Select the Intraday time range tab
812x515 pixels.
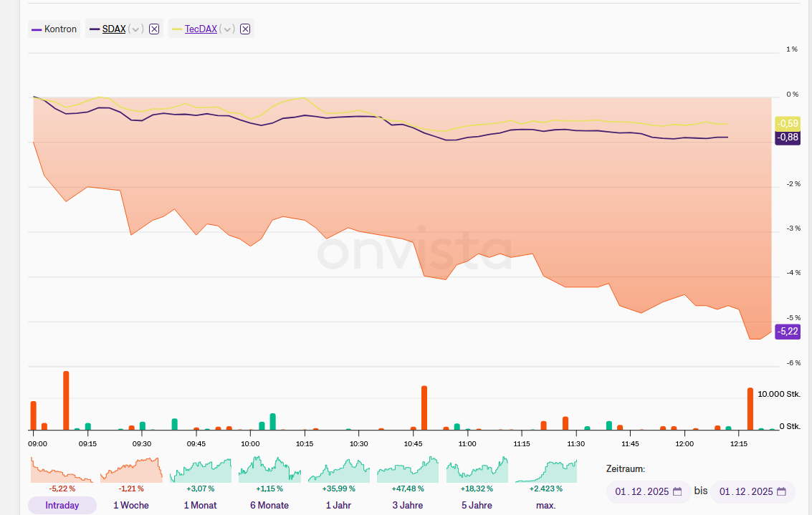pyautogui.click(x=62, y=505)
